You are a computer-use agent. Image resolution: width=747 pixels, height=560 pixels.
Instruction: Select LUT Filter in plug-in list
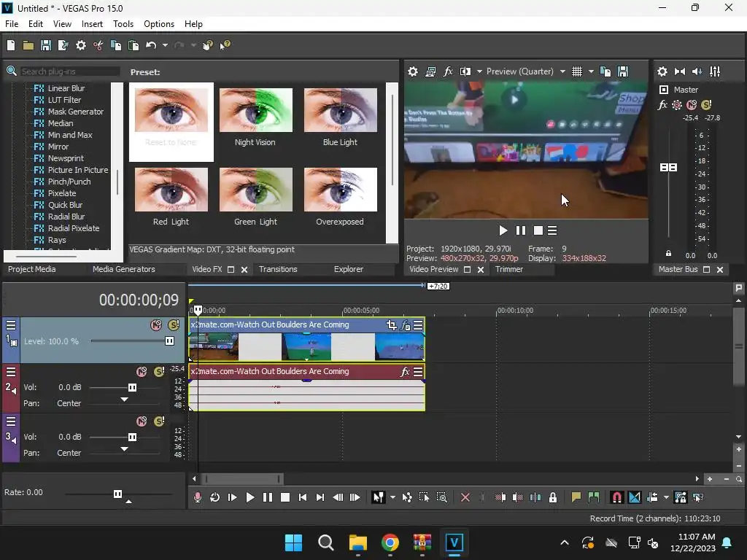coord(64,100)
